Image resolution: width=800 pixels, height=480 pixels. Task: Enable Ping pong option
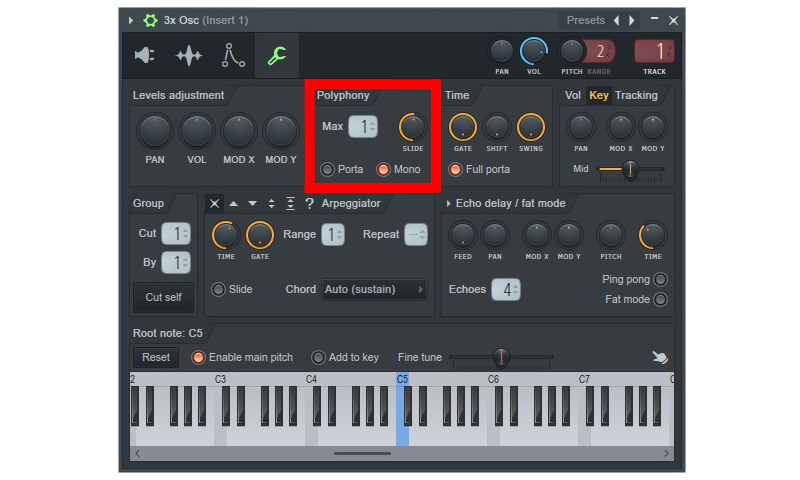(660, 280)
